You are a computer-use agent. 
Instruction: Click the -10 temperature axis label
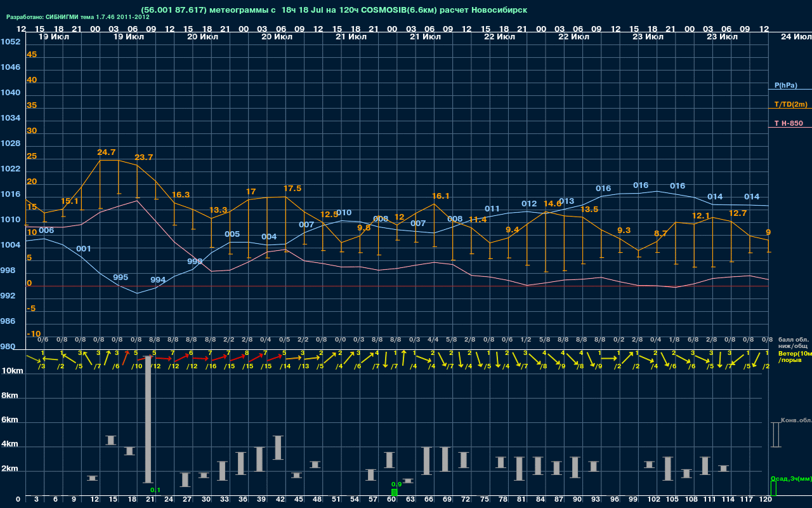pos(34,334)
